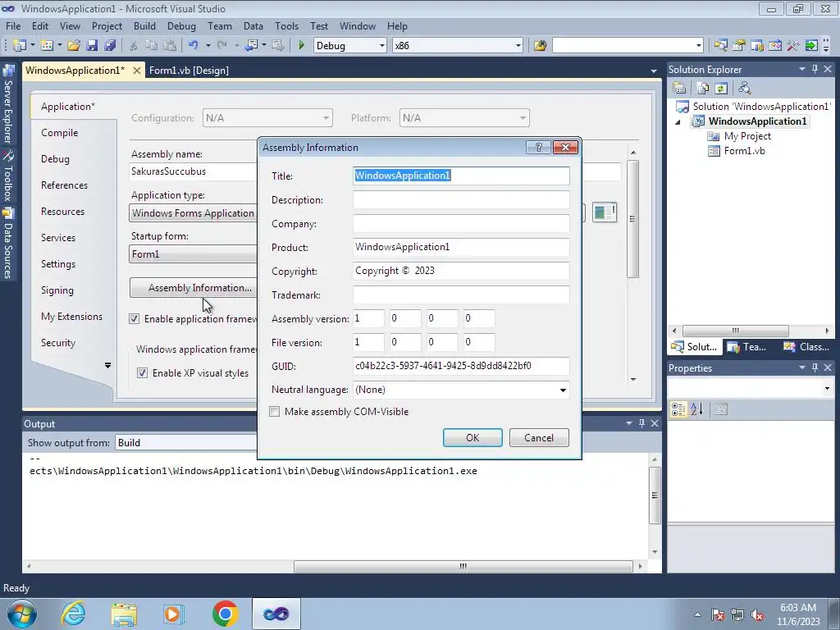Open the Find combo box dropdown in toolbar
This screenshot has width=840, height=630.
pos(699,46)
